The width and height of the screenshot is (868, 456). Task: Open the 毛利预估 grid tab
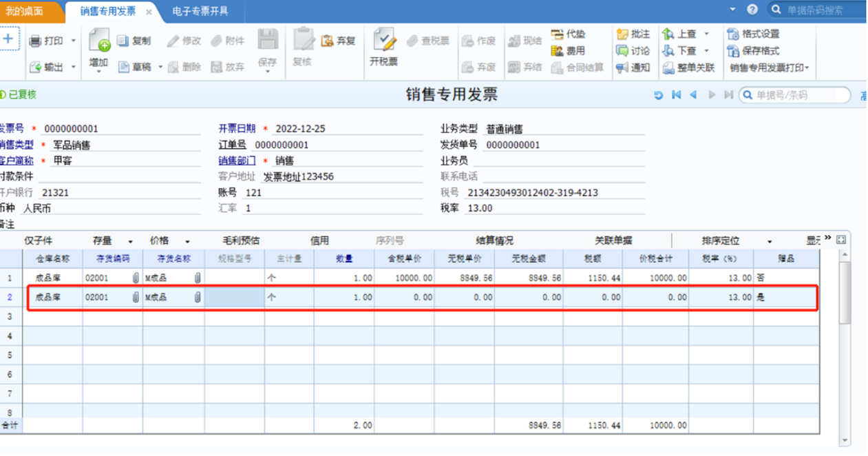(241, 241)
